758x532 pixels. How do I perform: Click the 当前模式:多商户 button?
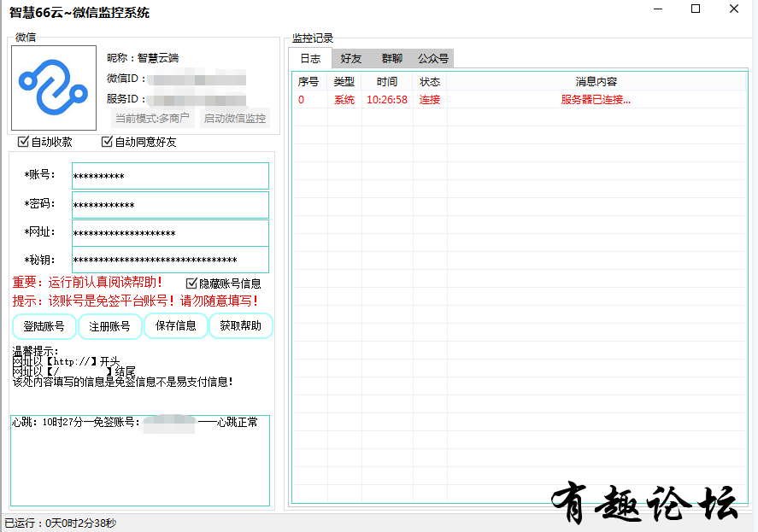click(152, 119)
